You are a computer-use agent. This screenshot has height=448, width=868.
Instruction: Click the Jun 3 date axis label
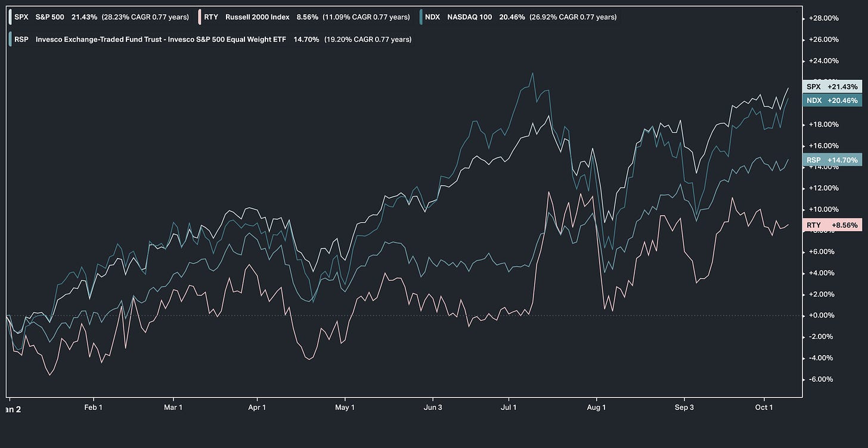[x=433, y=407]
